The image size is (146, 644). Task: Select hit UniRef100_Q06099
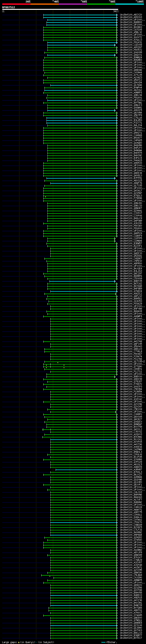(131, 53)
